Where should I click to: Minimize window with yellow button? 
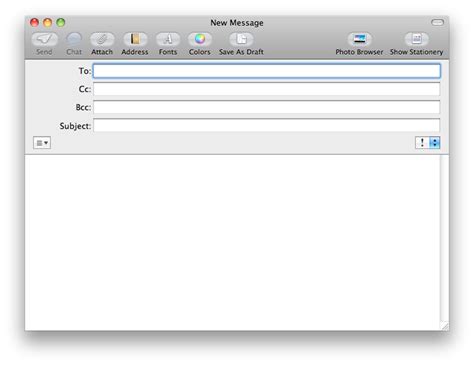click(48, 22)
